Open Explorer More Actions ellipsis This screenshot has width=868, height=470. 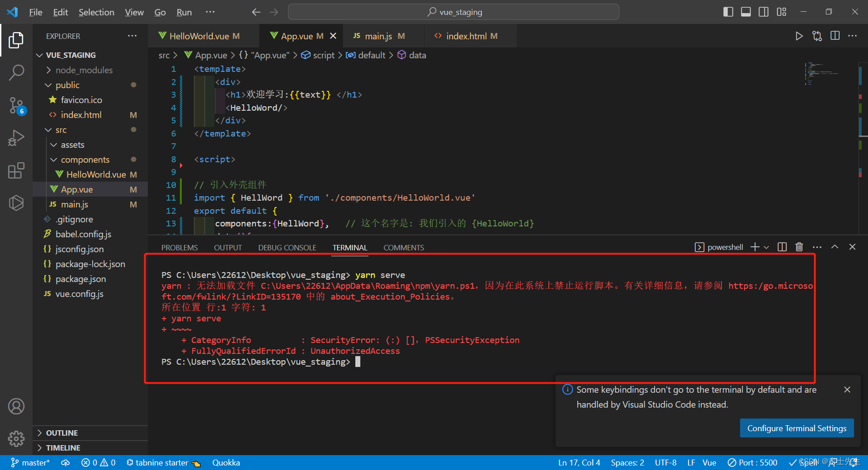pyautogui.click(x=132, y=36)
